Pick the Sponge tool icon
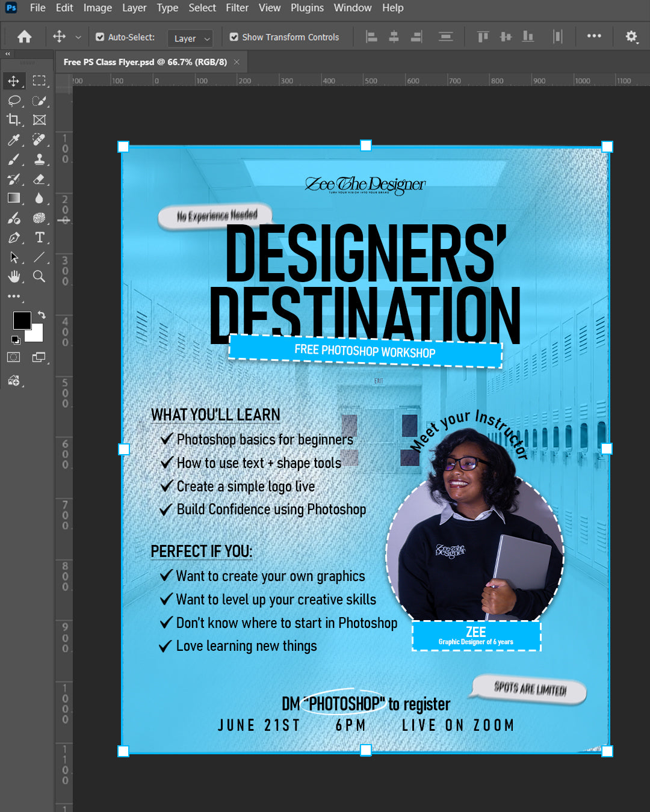650x812 pixels. 39,218
